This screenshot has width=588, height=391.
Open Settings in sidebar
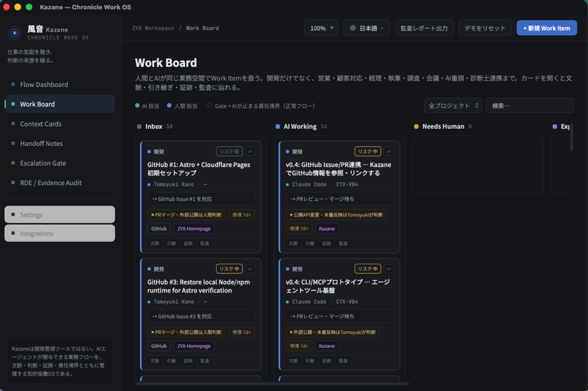[59, 215]
